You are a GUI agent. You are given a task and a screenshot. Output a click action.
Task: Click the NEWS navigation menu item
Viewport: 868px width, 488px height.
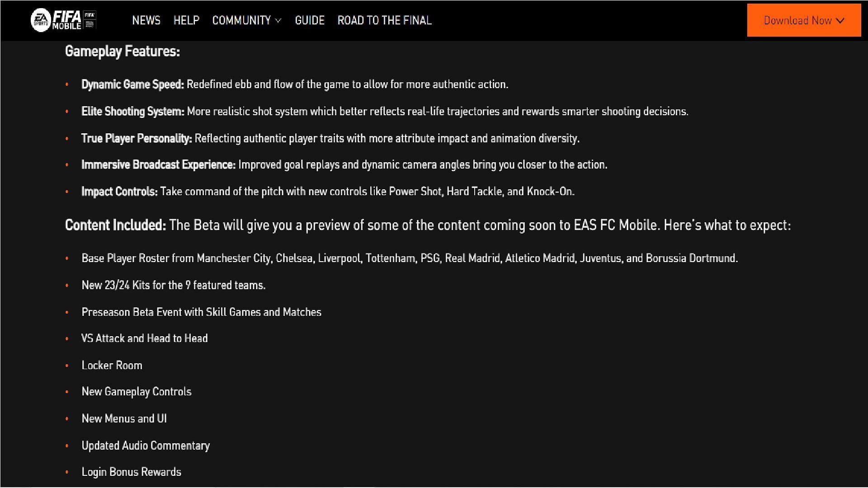(146, 20)
